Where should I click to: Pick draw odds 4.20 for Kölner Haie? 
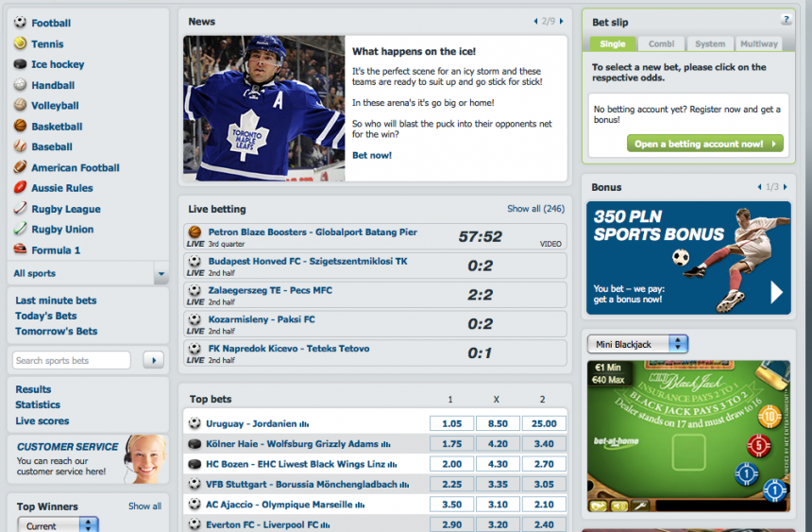click(x=498, y=444)
